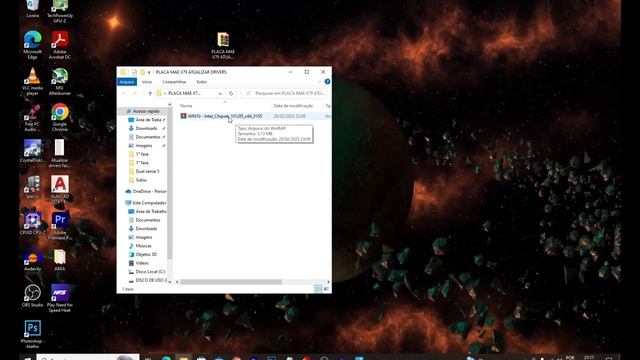Click the horizontal scrollbar in the file list

click(x=231, y=282)
